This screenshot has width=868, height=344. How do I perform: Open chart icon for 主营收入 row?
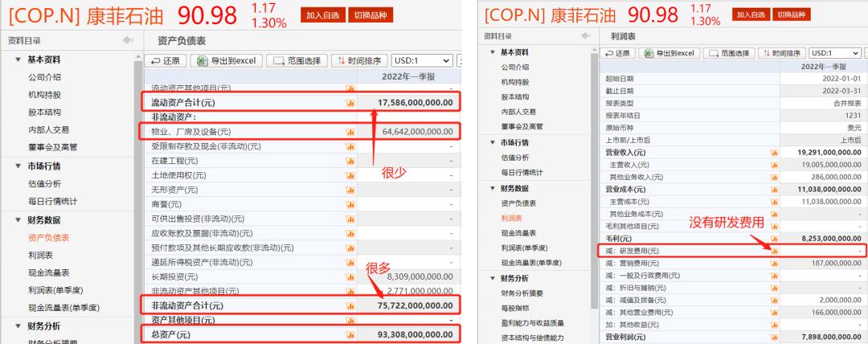pyautogui.click(x=774, y=165)
